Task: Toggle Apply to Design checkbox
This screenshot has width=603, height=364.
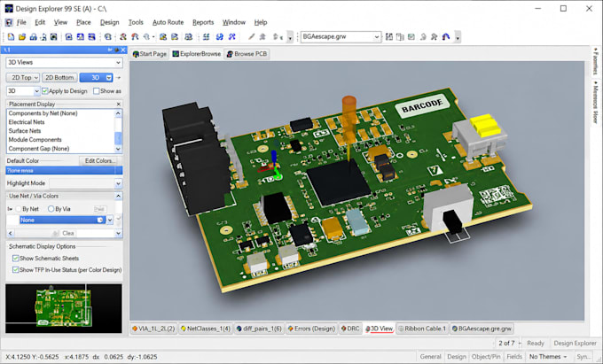Action: click(45, 91)
